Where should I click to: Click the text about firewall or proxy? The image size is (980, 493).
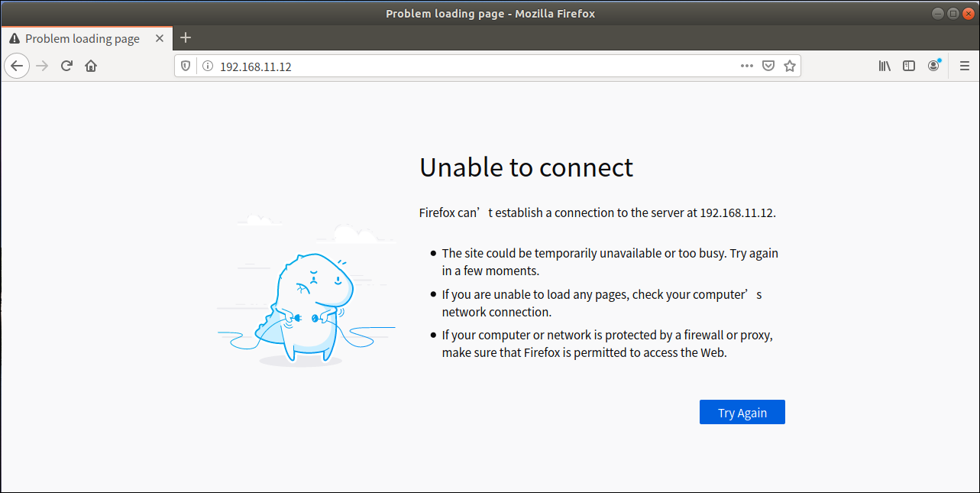[608, 344]
